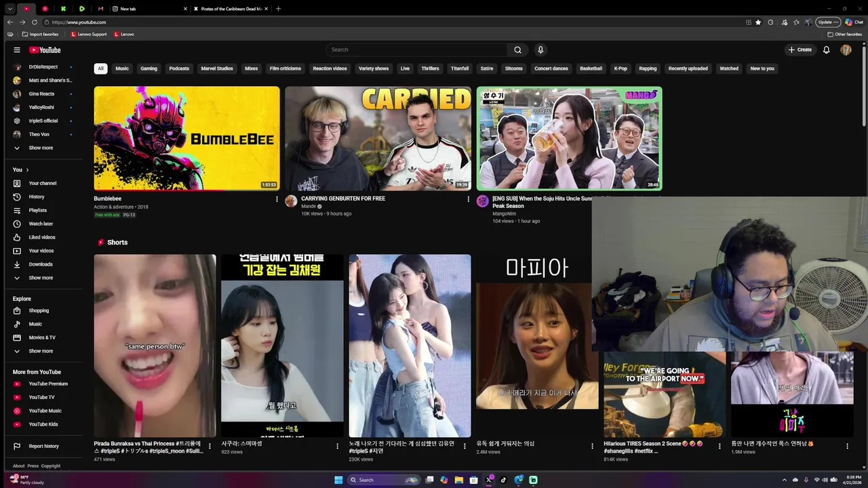Open a new browser tab with plus
Image resolution: width=868 pixels, height=488 pixels.
coord(278,9)
